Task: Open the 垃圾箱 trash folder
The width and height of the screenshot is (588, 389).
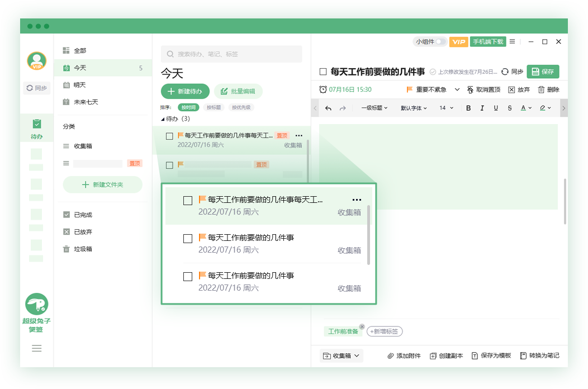Action: click(x=78, y=249)
